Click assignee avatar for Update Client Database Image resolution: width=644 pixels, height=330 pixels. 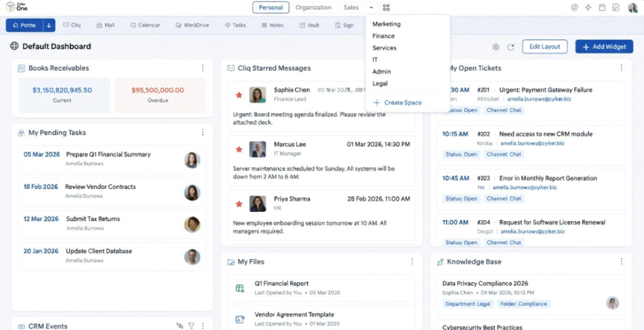point(192,256)
